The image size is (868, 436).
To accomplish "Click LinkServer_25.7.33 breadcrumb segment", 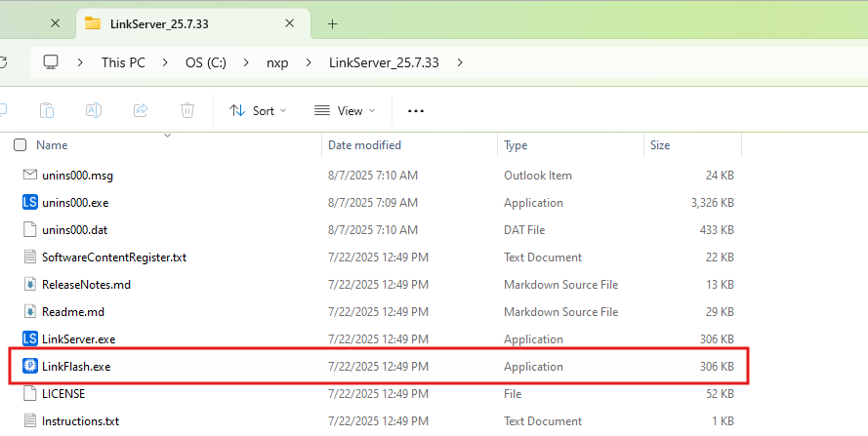I will pyautogui.click(x=384, y=62).
